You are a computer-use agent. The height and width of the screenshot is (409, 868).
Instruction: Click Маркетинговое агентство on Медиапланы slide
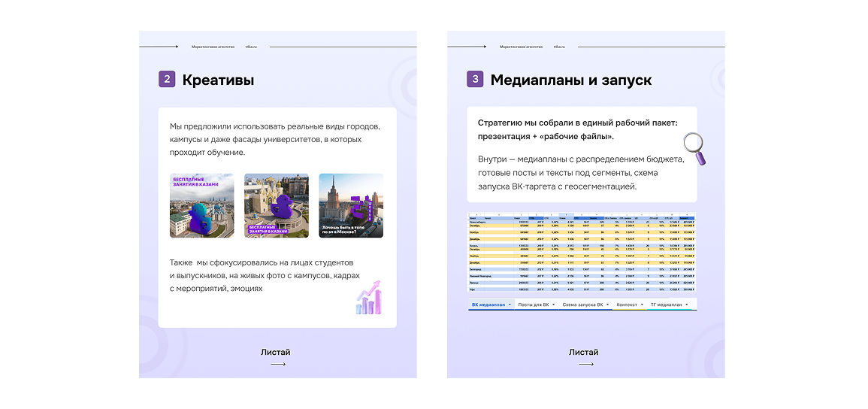[x=521, y=47]
